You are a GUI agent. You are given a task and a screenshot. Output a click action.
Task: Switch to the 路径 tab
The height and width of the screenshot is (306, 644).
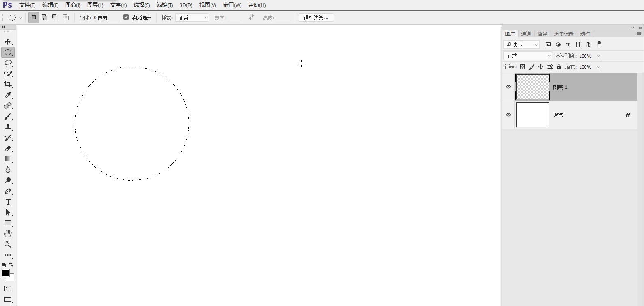pyautogui.click(x=543, y=34)
